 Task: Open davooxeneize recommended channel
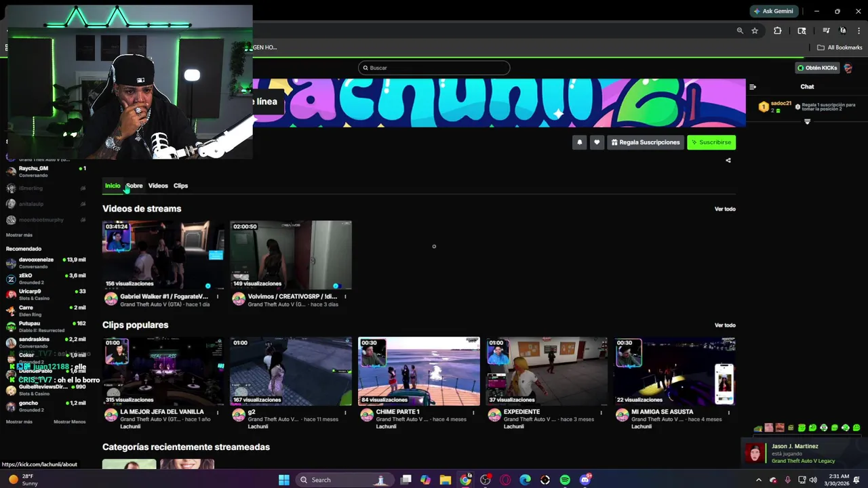[x=46, y=263]
